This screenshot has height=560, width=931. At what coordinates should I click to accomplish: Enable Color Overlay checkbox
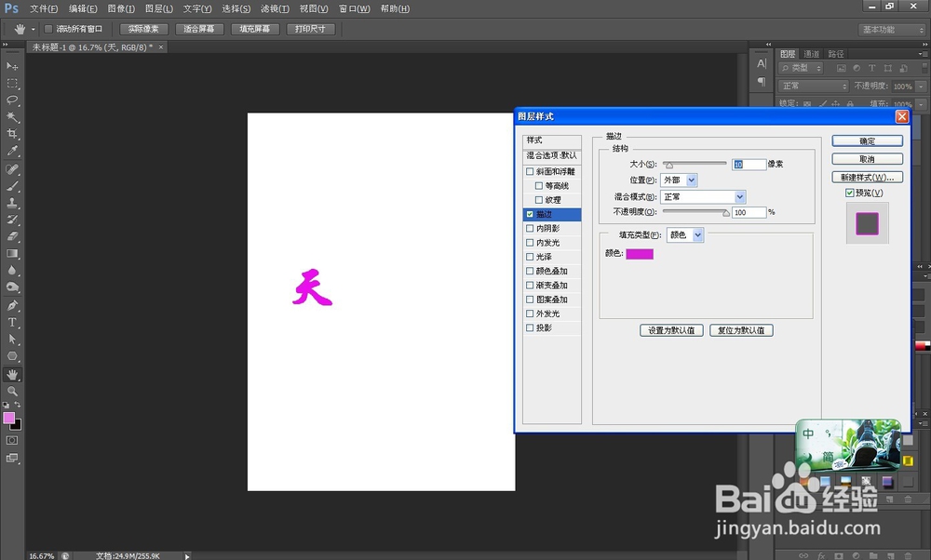pos(530,271)
